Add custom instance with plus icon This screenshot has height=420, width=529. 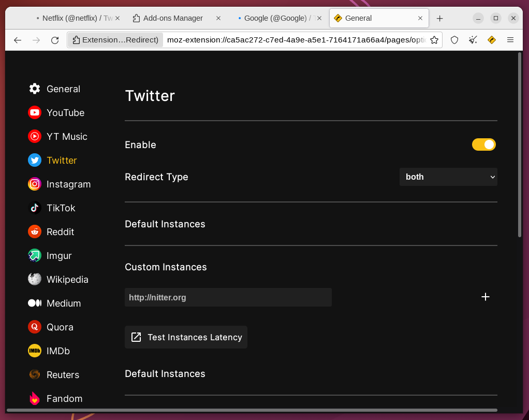click(485, 297)
